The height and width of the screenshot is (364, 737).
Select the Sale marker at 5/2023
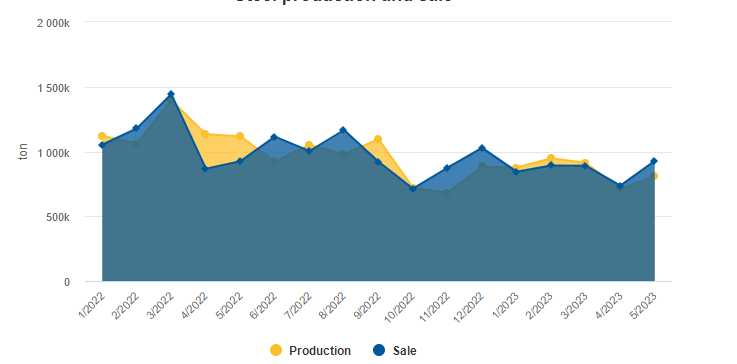click(x=653, y=161)
